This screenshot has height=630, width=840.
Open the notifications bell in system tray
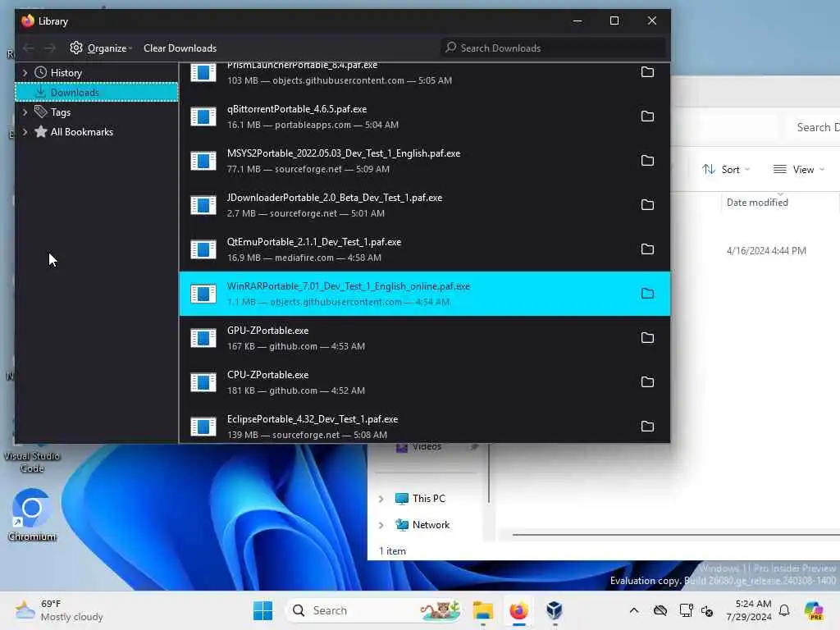point(784,610)
